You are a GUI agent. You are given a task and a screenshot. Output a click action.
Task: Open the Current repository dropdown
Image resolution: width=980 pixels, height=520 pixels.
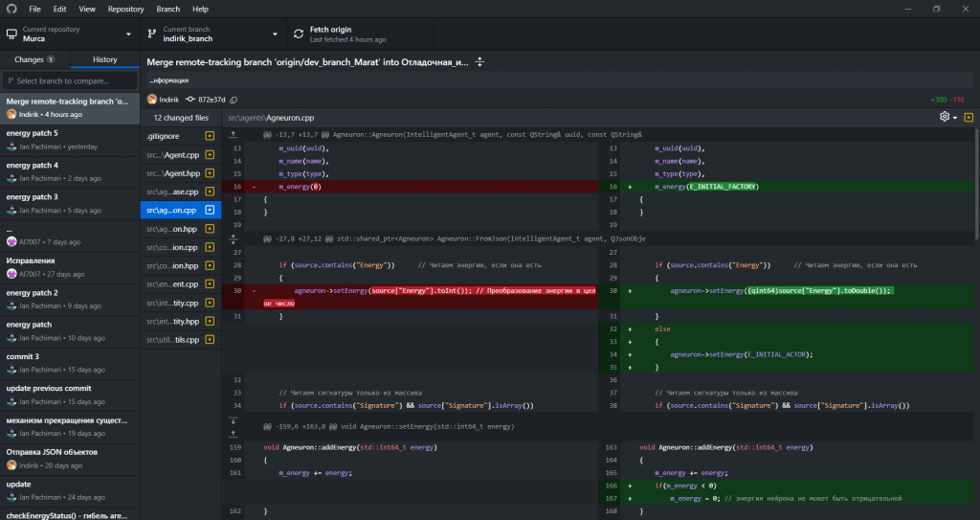click(70, 34)
